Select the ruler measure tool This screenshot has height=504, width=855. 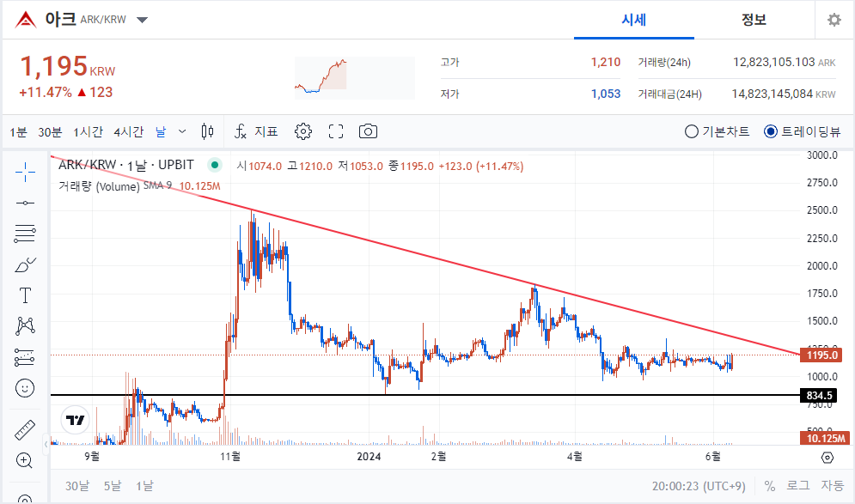click(x=25, y=430)
